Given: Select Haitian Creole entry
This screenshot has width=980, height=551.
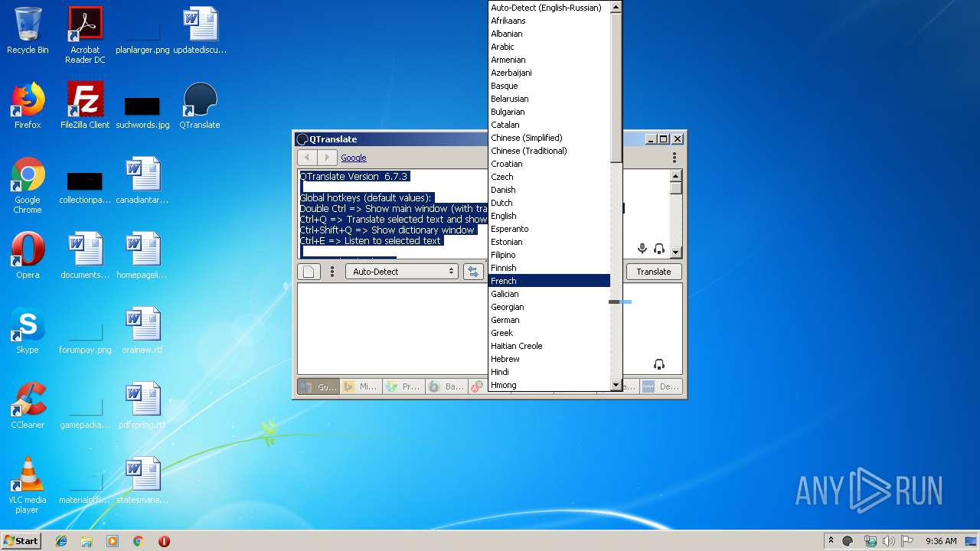Looking at the screenshot, I should [549, 346].
